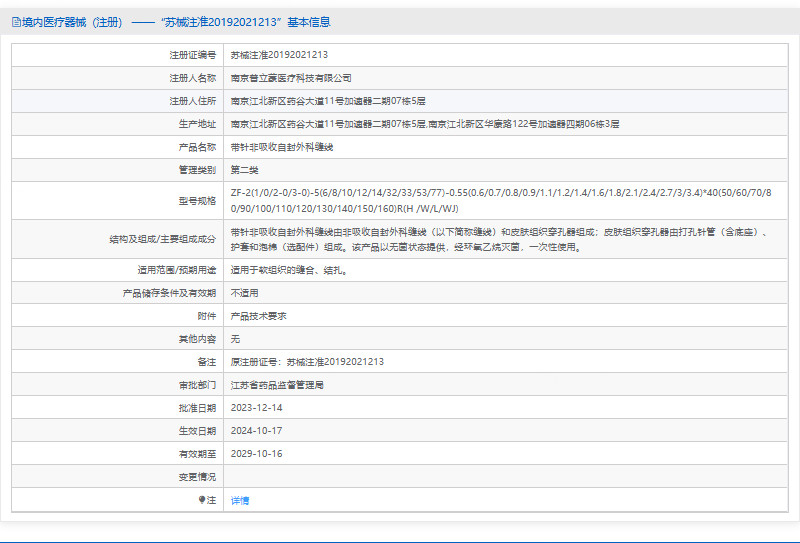Click the 结构及组成/主要组成成分 label

(x=162, y=239)
